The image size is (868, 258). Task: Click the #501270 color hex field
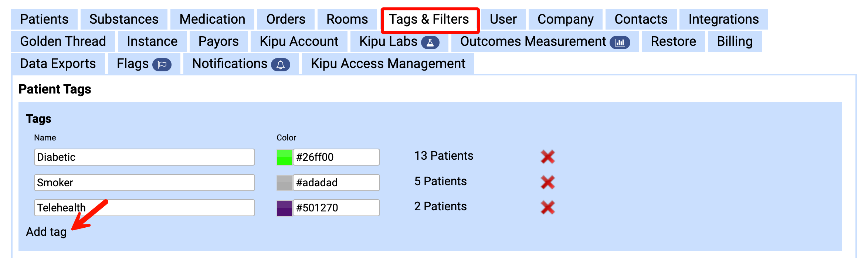(336, 208)
